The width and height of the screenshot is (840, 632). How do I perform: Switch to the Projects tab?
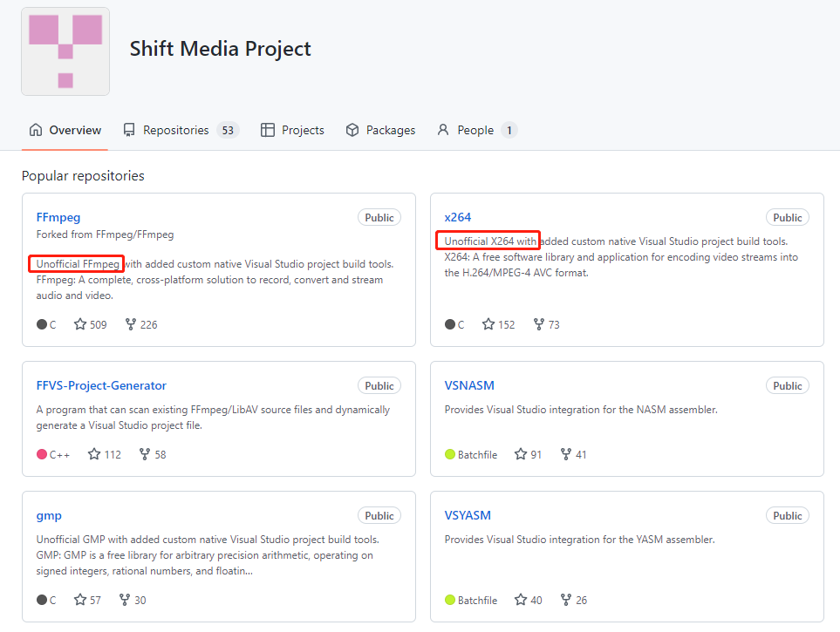[x=292, y=130]
